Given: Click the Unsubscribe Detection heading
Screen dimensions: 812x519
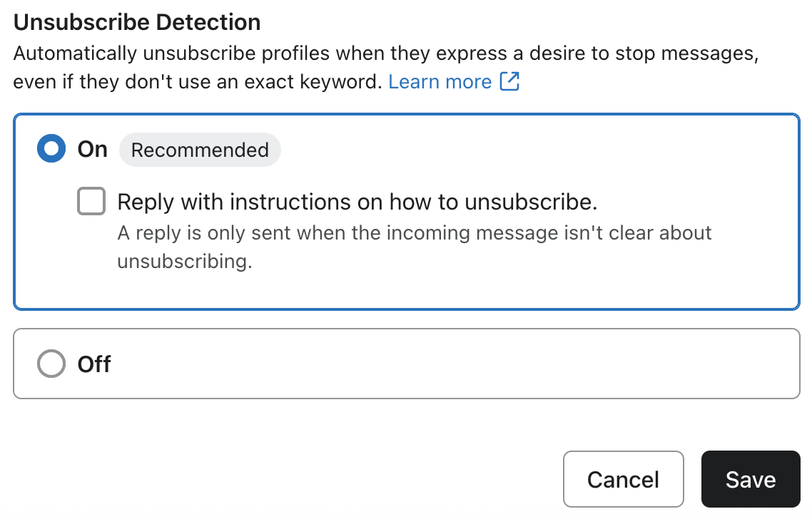Looking at the screenshot, I should point(136,22).
